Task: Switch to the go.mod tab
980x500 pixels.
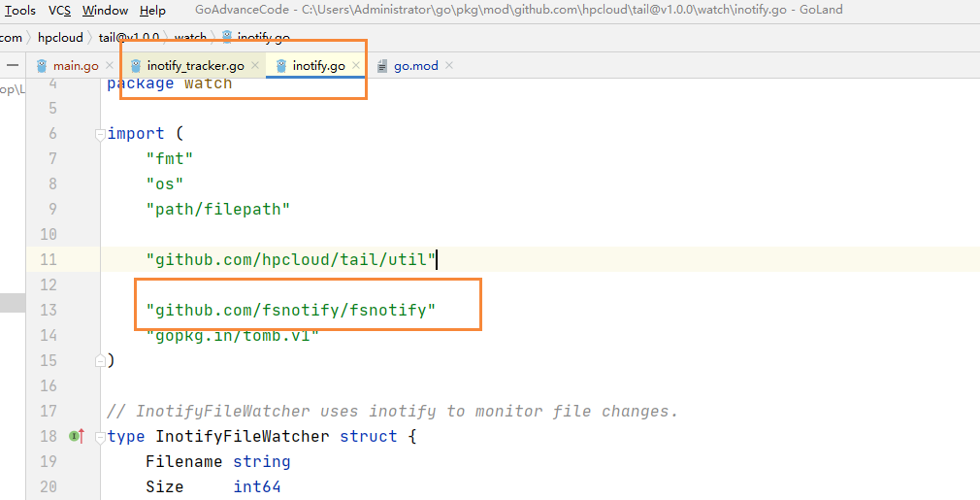Action: (x=415, y=66)
